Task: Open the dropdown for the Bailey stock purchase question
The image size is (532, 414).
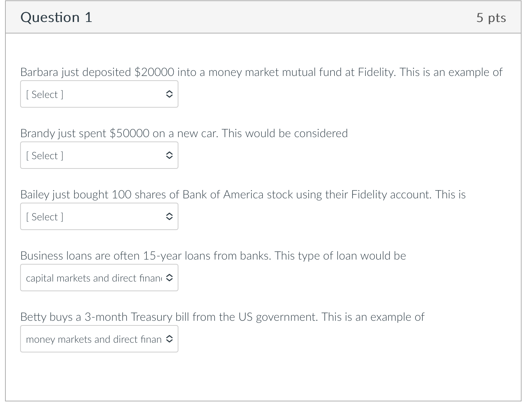Action: point(99,216)
